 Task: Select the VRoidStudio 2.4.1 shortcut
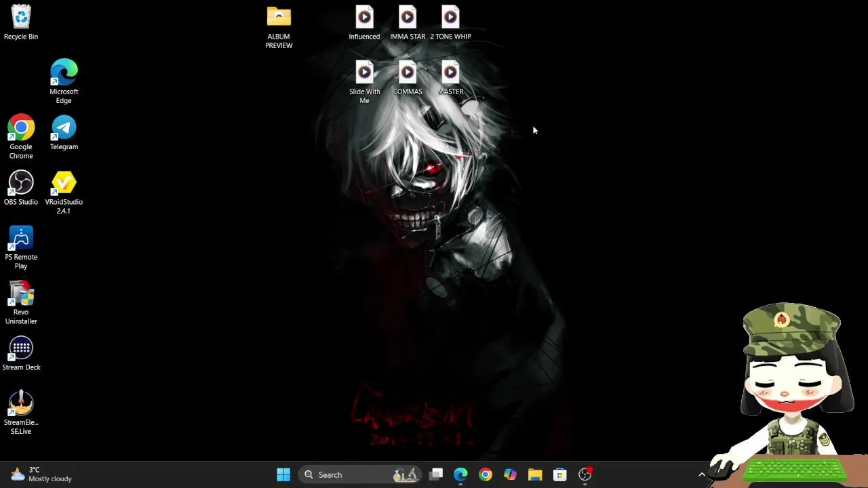64,192
